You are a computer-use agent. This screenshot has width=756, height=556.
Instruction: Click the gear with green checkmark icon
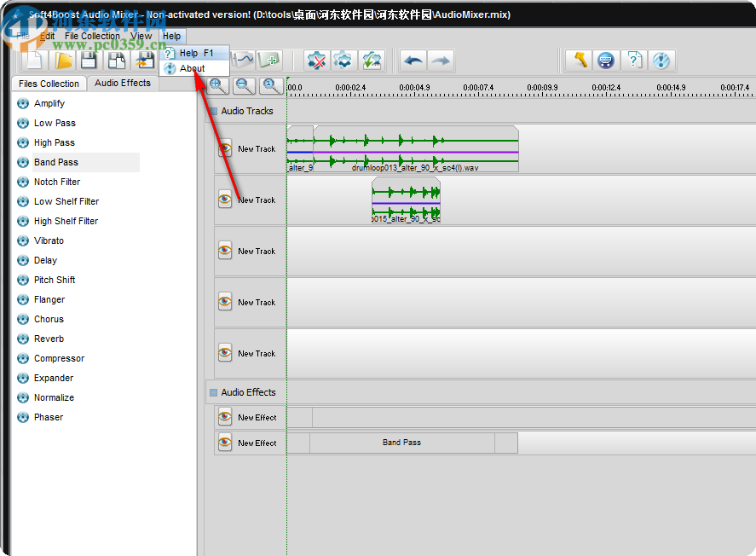(372, 61)
